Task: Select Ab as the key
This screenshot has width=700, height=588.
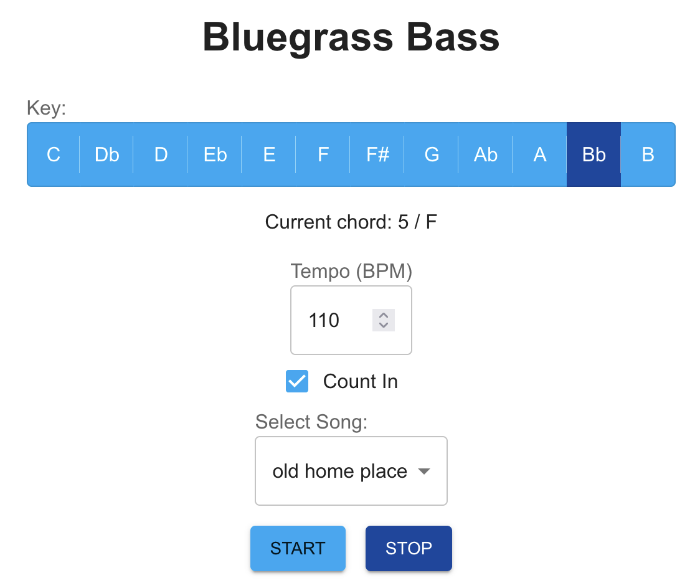Action: tap(485, 154)
